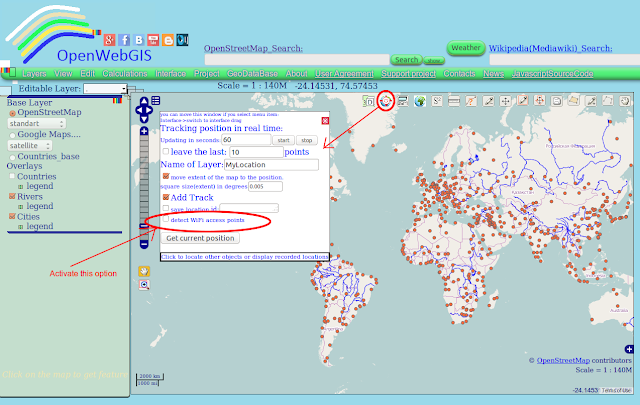Click the attribute table icon beside pan arrows
This screenshot has width=640, height=405.
(156, 100)
